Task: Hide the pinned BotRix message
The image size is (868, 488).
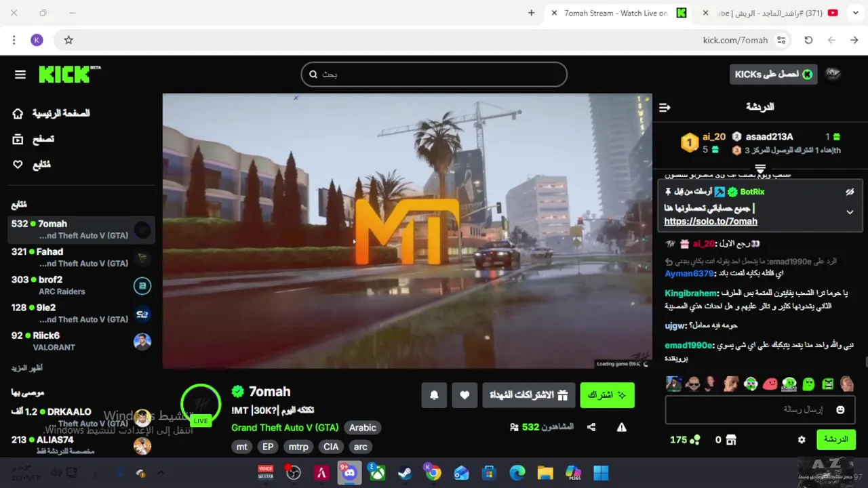Action: pos(850,192)
